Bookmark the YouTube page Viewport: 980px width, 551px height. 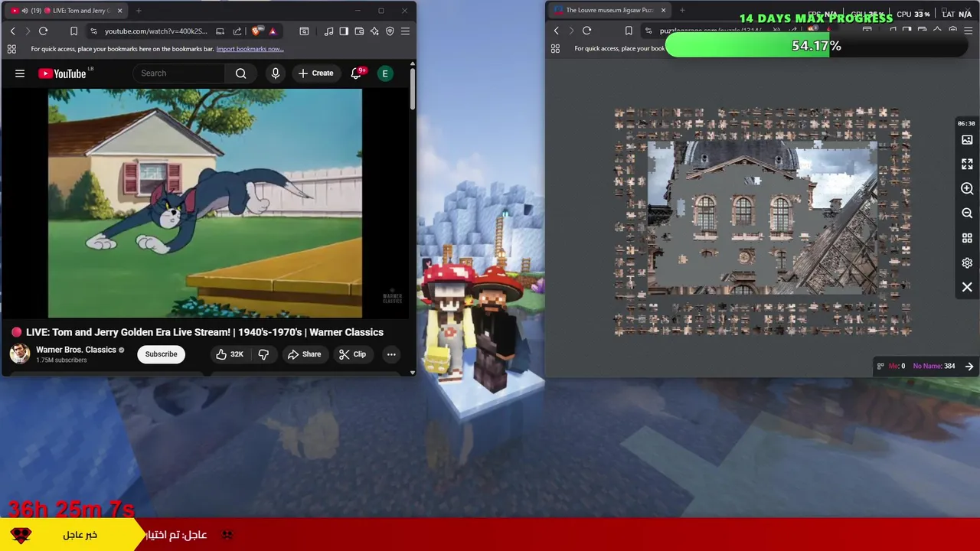73,31
